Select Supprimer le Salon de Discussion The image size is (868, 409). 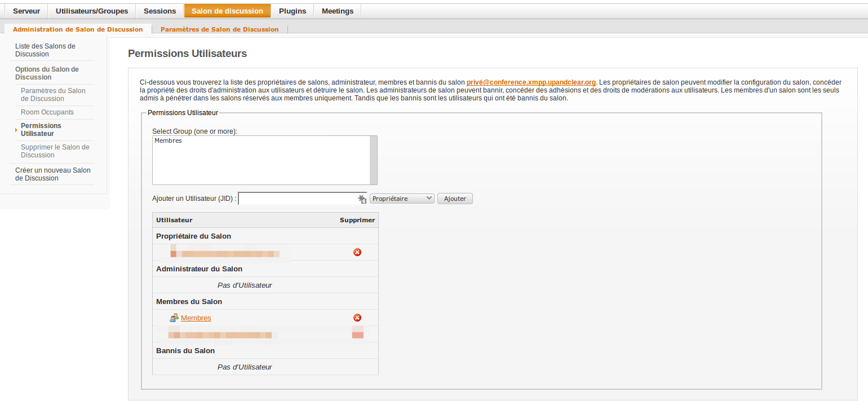point(55,151)
